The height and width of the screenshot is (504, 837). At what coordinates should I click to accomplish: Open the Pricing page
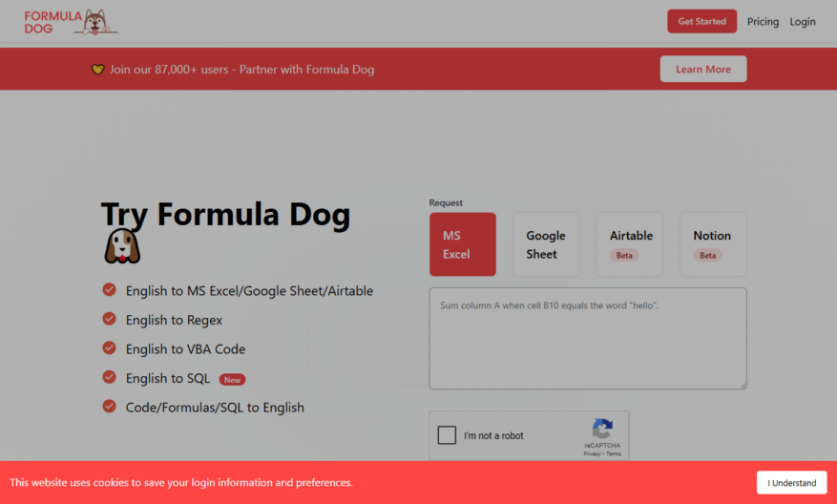click(x=763, y=22)
